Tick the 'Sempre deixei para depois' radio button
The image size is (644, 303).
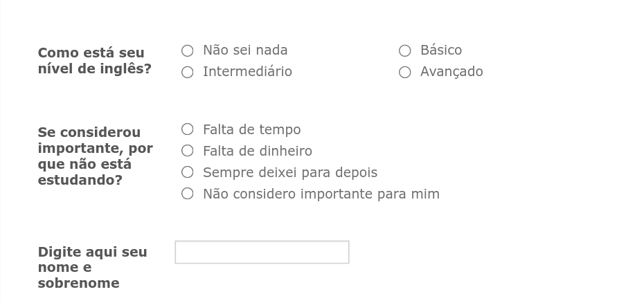[x=187, y=172]
